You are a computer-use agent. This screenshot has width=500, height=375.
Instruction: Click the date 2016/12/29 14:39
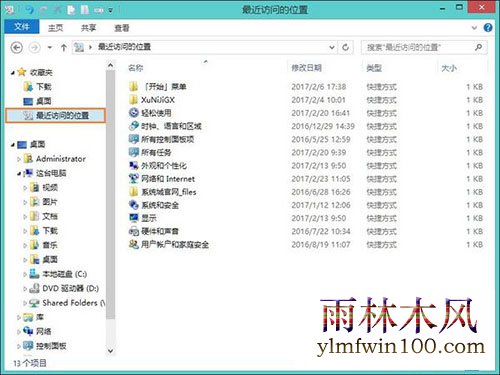(323, 126)
